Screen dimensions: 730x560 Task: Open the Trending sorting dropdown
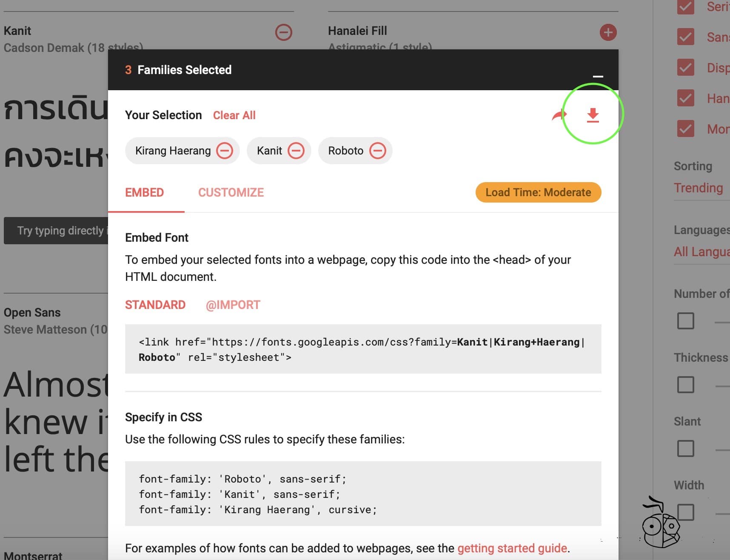click(x=699, y=188)
